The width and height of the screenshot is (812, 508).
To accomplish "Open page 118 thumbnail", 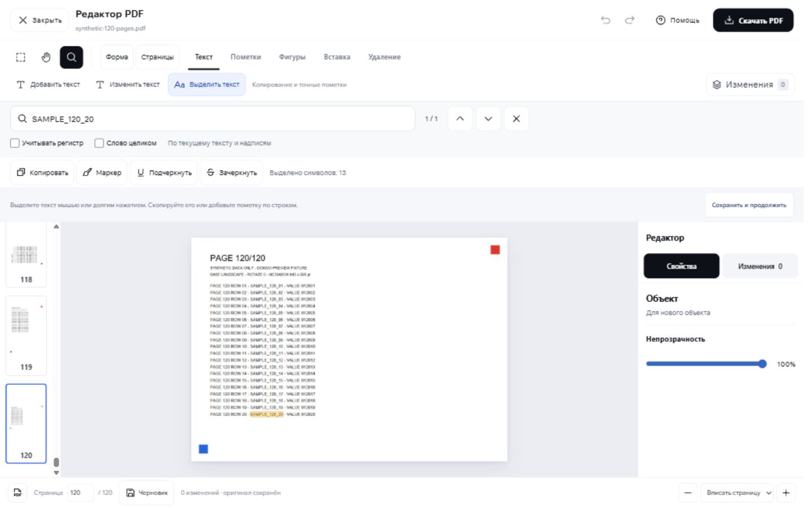I will click(x=26, y=255).
